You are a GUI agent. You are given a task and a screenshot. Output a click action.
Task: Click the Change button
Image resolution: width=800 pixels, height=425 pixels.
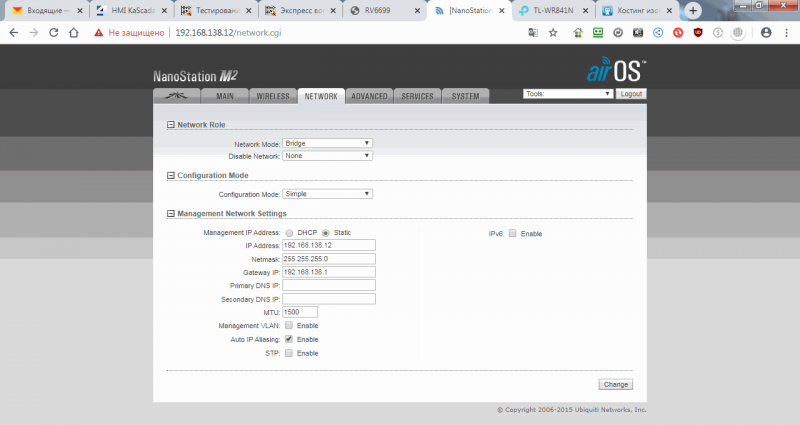tap(616, 385)
